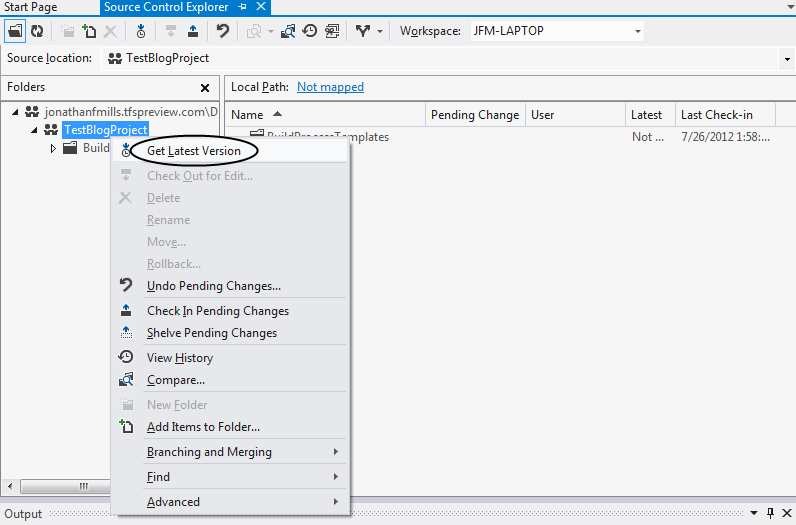Open the Branch toolbar icon's dropdown arrow

pyautogui.click(x=380, y=31)
